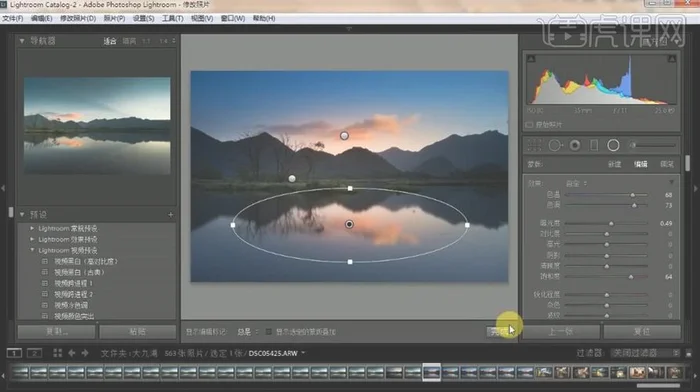The width and height of the screenshot is (700, 392).
Task: Click the left handle of the ellipse
Action: 233,225
